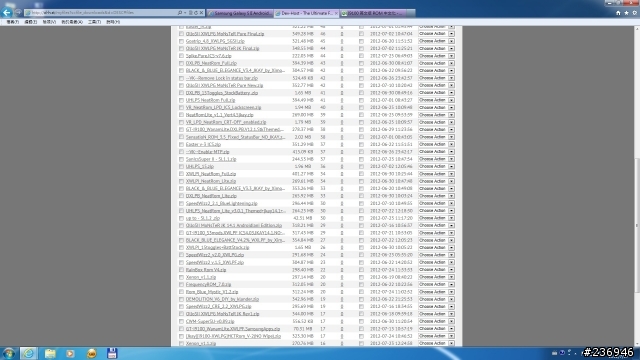Click Internet Explorer on the taskbar
The height and width of the screenshot is (360, 640).
(29, 353)
